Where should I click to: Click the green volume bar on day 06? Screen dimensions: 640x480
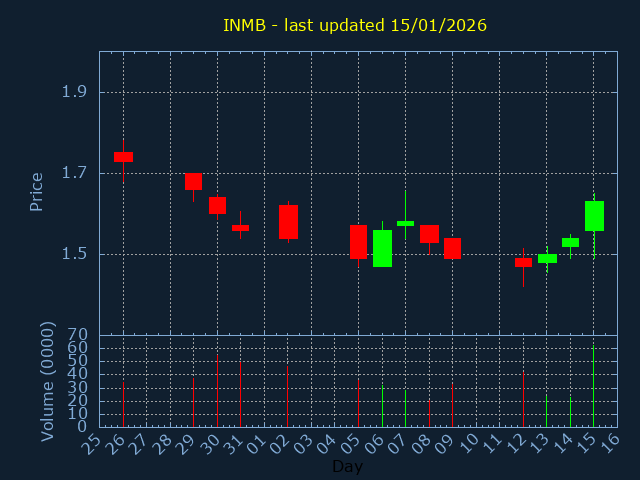pyautogui.click(x=382, y=406)
